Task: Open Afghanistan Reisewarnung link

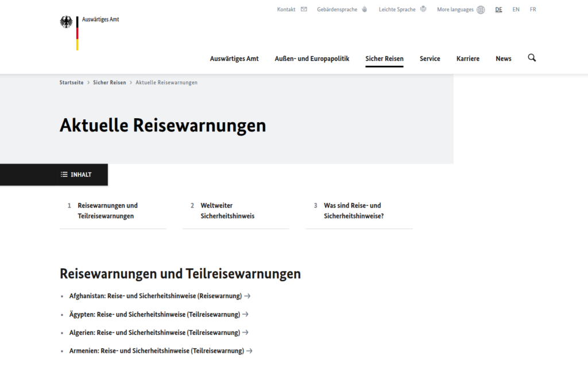Action: tap(156, 296)
